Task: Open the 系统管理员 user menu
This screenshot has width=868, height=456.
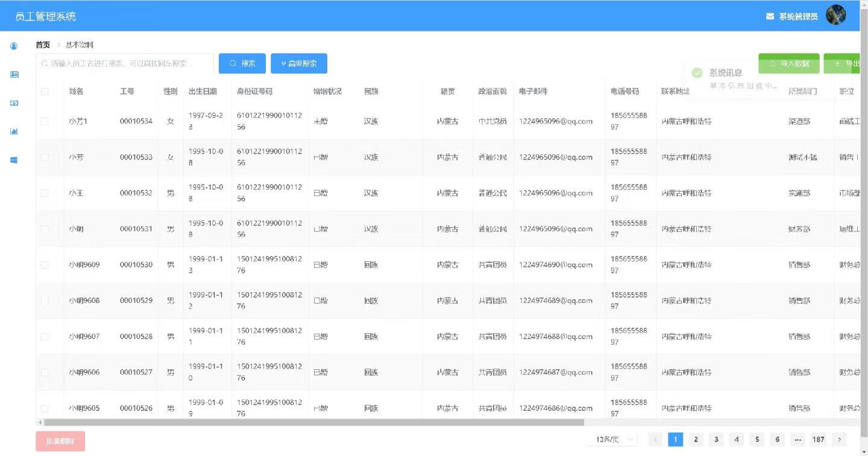Action: [x=798, y=17]
